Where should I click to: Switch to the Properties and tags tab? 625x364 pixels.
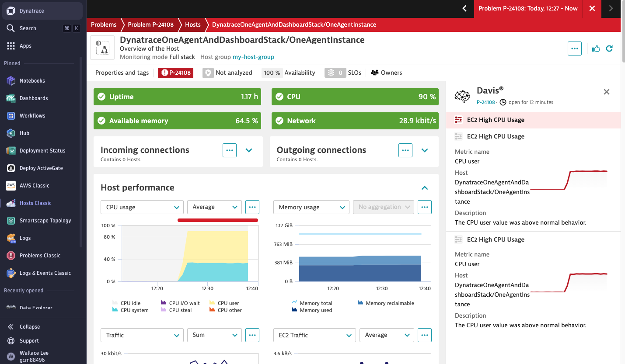pos(122,73)
